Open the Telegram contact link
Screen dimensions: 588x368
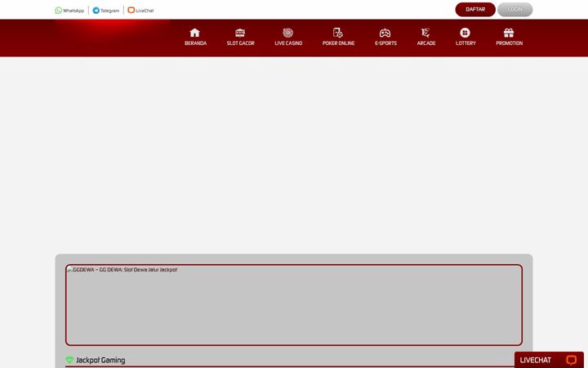coord(106,11)
